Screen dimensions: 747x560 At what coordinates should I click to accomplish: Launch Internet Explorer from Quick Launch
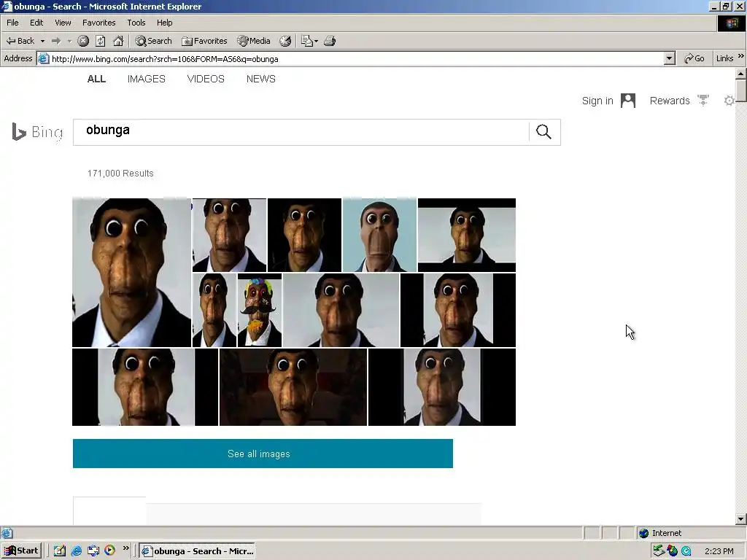pos(76,551)
